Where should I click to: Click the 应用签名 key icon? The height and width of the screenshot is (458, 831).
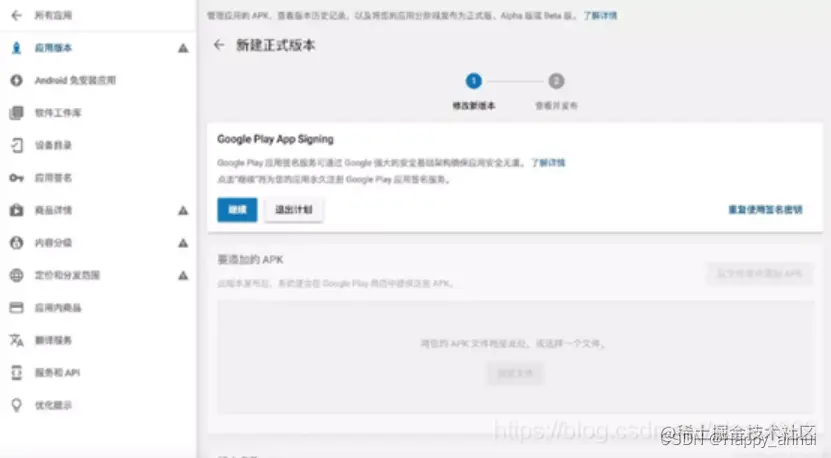coord(16,178)
